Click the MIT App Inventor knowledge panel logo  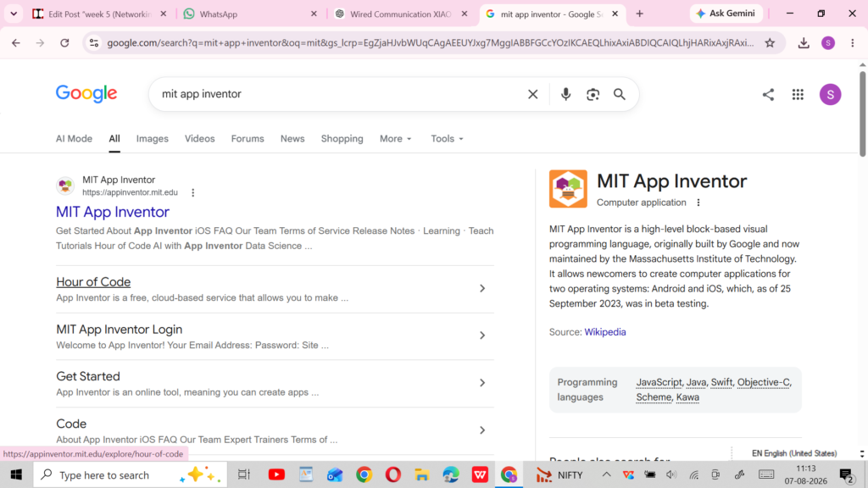pyautogui.click(x=568, y=189)
